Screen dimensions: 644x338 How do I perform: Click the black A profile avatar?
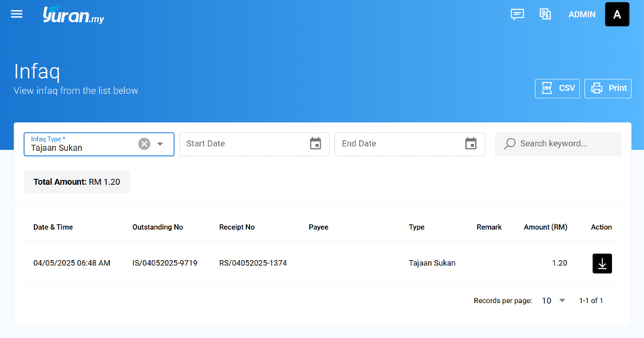[617, 14]
